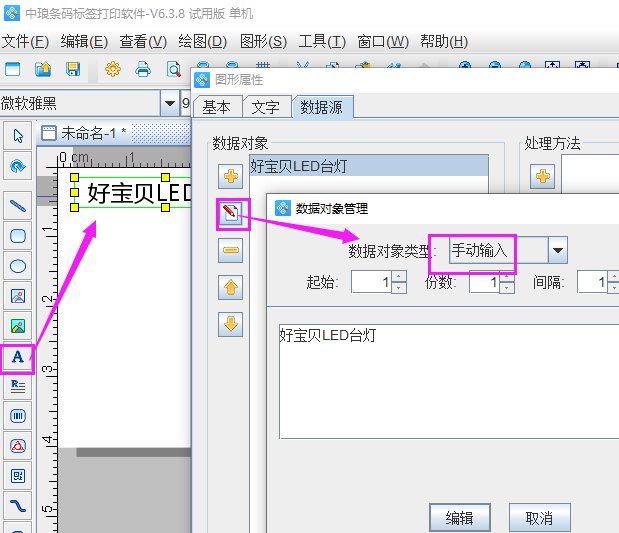Click the edit data object pencil icon

231,213
